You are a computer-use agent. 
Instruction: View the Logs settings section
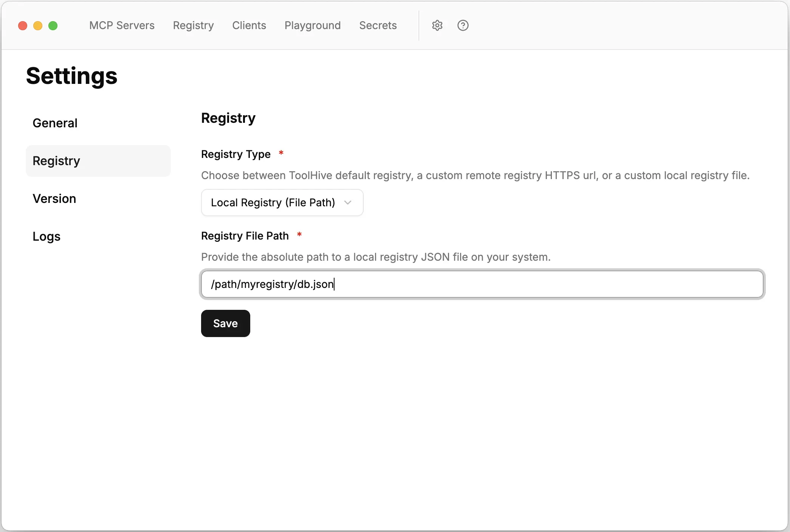pyautogui.click(x=46, y=236)
